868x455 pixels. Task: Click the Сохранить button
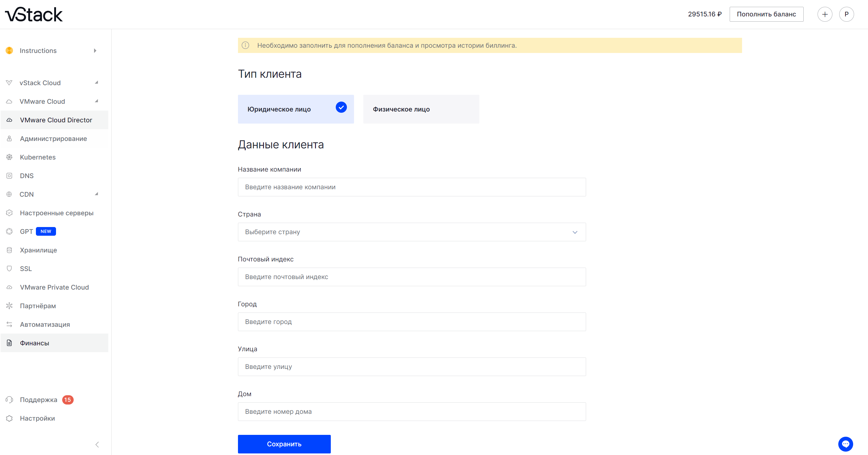284,444
